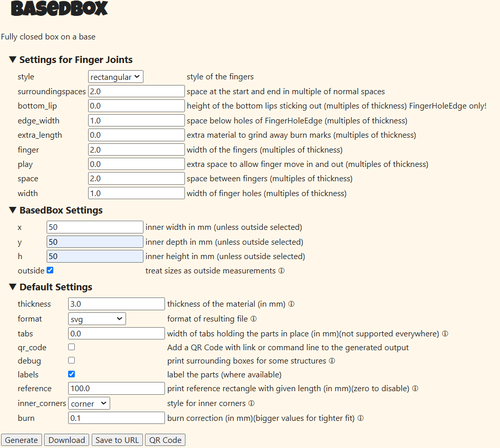The width and height of the screenshot is (500, 448).
Task: Click the bottom_lip input field
Action: 136,106
